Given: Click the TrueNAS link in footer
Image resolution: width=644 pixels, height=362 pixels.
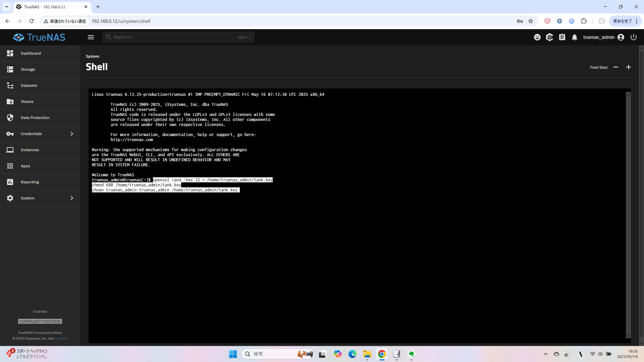Looking at the screenshot, I should [61, 339].
